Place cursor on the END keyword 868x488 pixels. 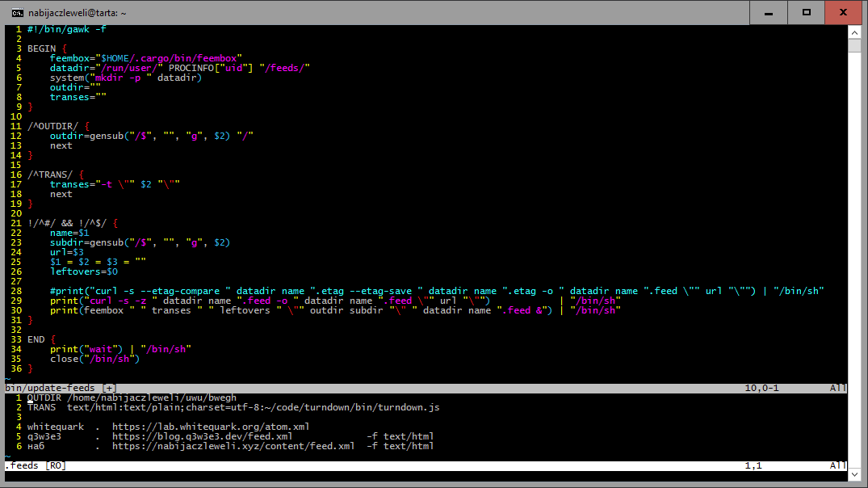pos(36,339)
